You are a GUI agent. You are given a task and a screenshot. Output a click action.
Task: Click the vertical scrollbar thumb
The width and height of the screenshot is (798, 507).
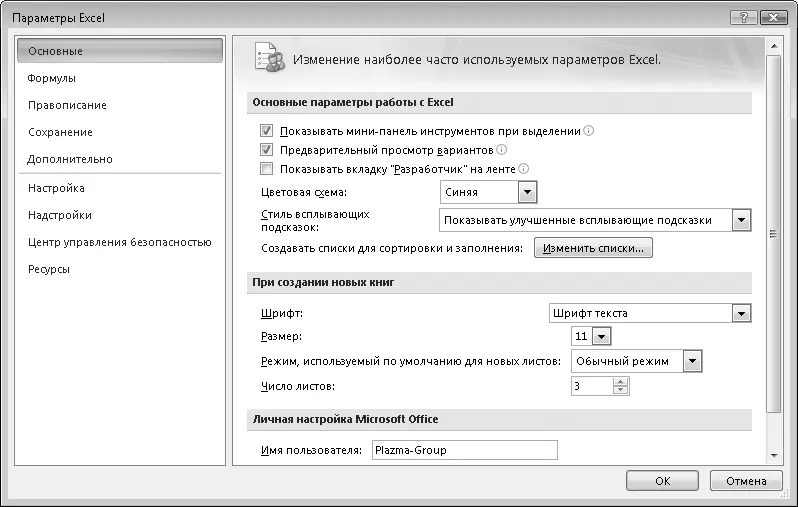pos(774,234)
